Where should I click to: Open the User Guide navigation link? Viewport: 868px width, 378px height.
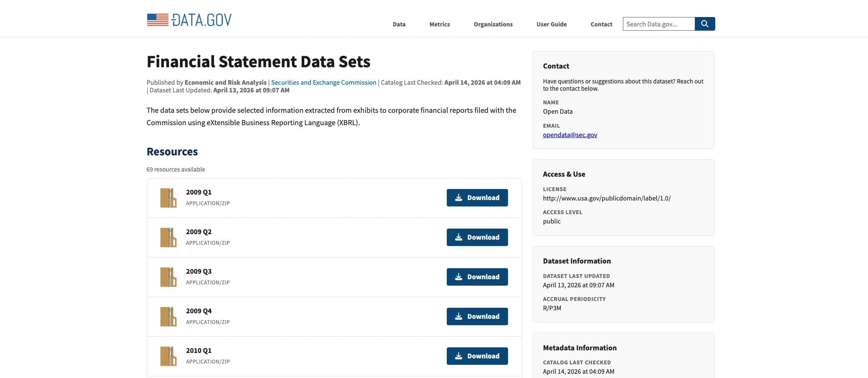(551, 24)
